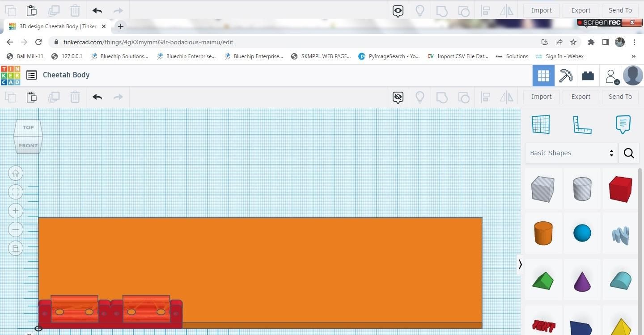Collapse the shapes panel with chevron

click(520, 264)
